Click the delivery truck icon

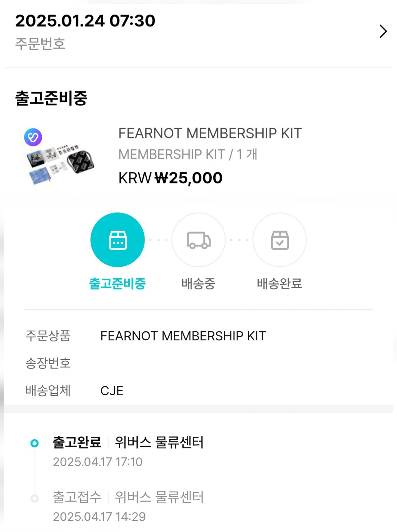pos(198,240)
